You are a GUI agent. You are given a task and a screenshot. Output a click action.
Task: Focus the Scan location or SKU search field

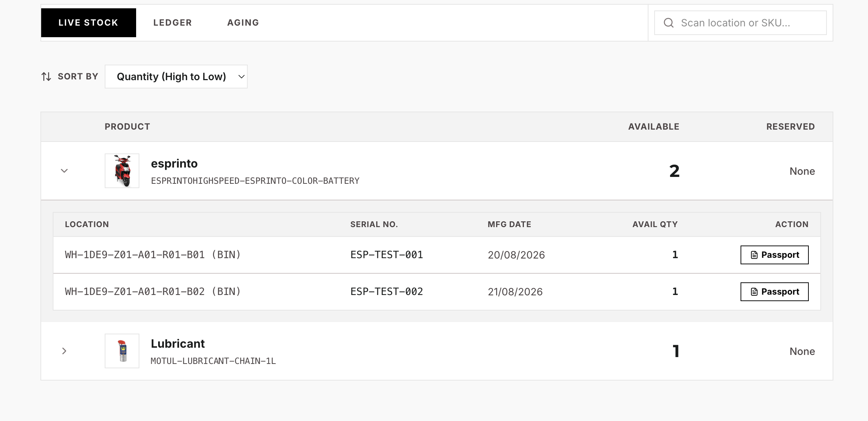740,23
